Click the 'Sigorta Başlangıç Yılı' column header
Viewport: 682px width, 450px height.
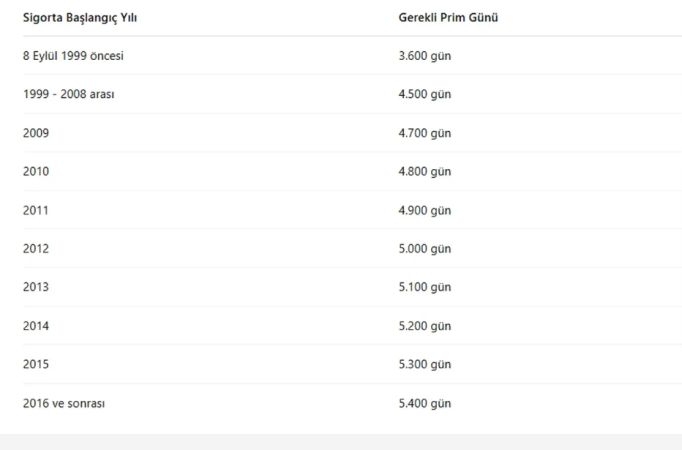coord(80,18)
